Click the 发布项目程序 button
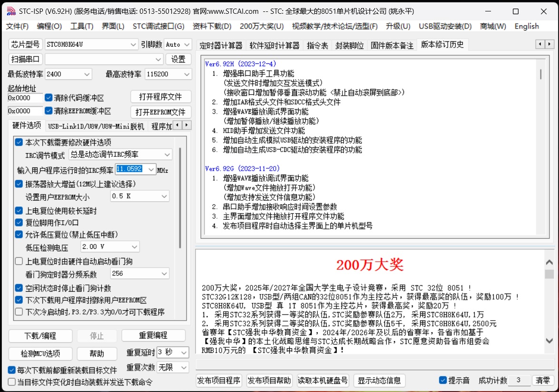This screenshot has width=559, height=392. pyautogui.click(x=218, y=381)
